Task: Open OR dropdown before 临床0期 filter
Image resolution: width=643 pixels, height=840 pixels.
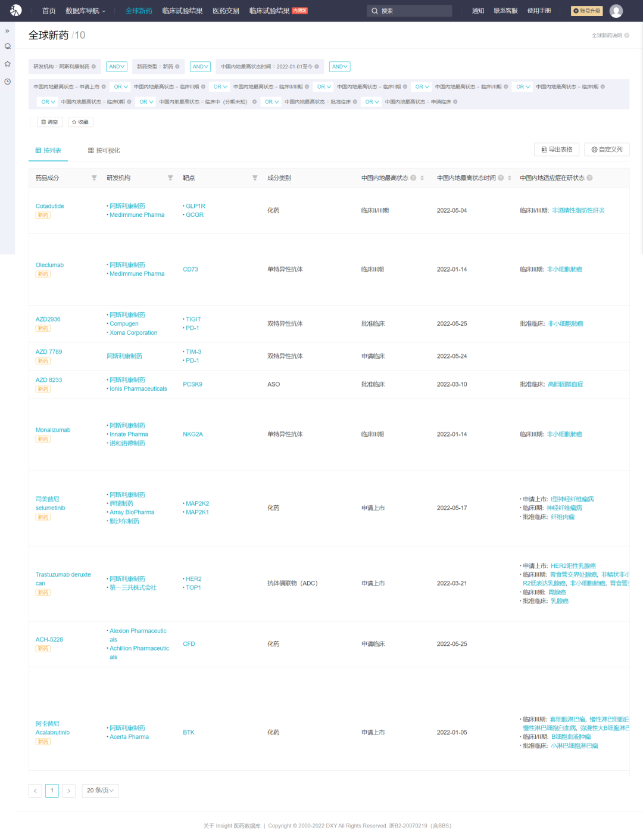Action: click(48, 102)
